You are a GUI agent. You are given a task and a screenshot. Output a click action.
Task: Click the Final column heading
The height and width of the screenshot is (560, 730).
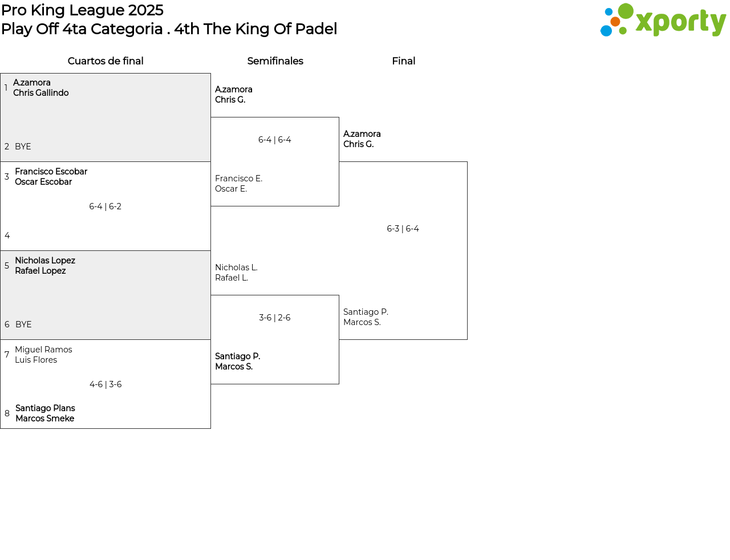[x=403, y=61]
